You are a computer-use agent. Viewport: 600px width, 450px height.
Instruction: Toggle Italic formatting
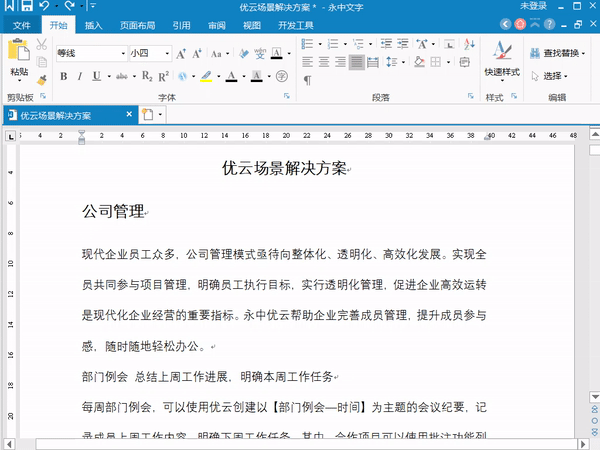pos(80,76)
